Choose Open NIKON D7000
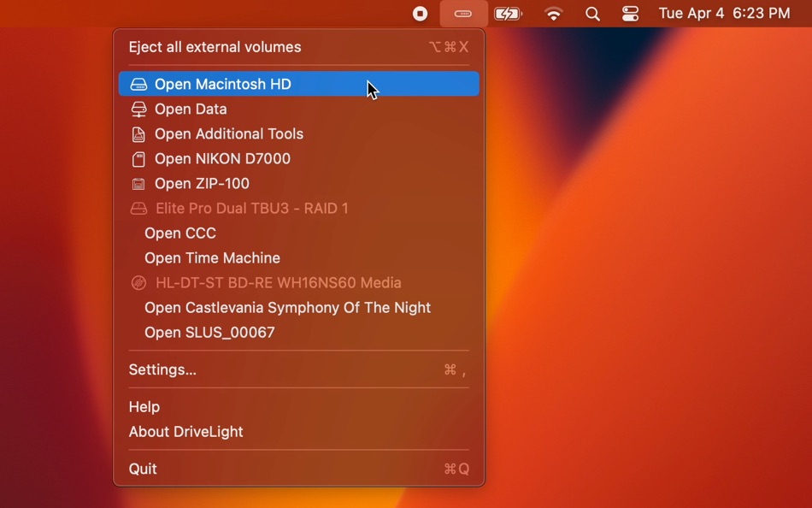This screenshot has width=812, height=508. click(x=299, y=158)
